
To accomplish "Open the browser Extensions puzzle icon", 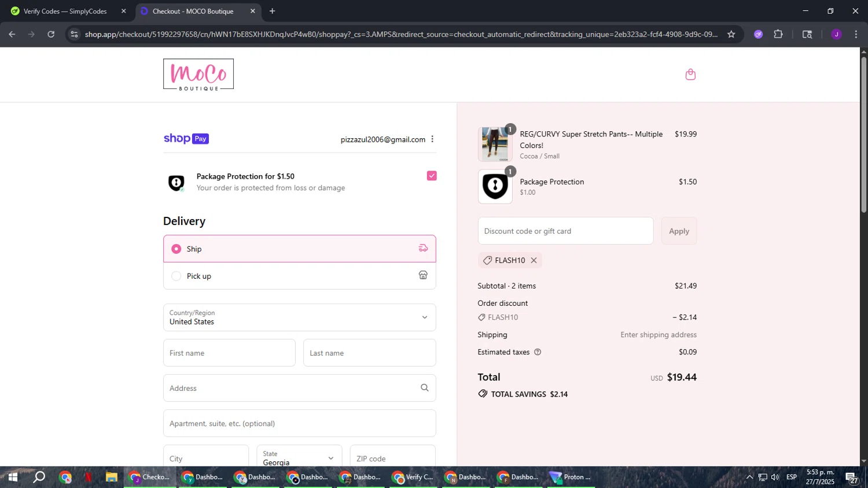I will tap(778, 34).
